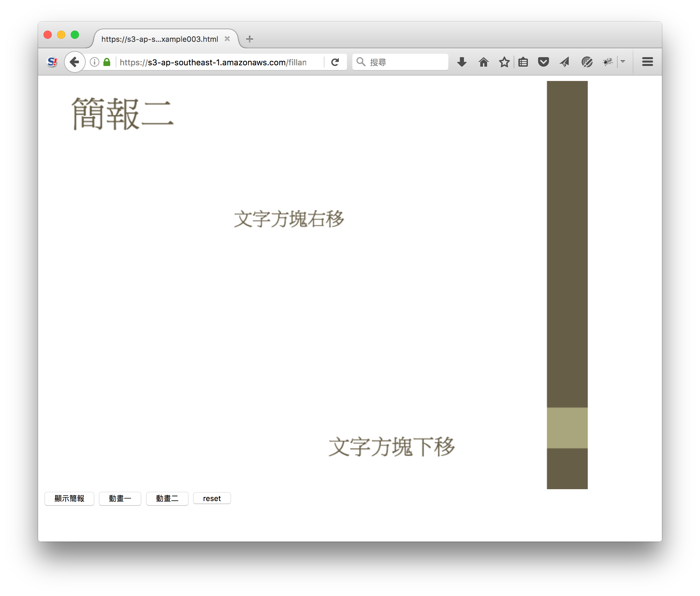Click the paper plane send icon
Screen dimensions: 700x596
pyautogui.click(x=564, y=62)
